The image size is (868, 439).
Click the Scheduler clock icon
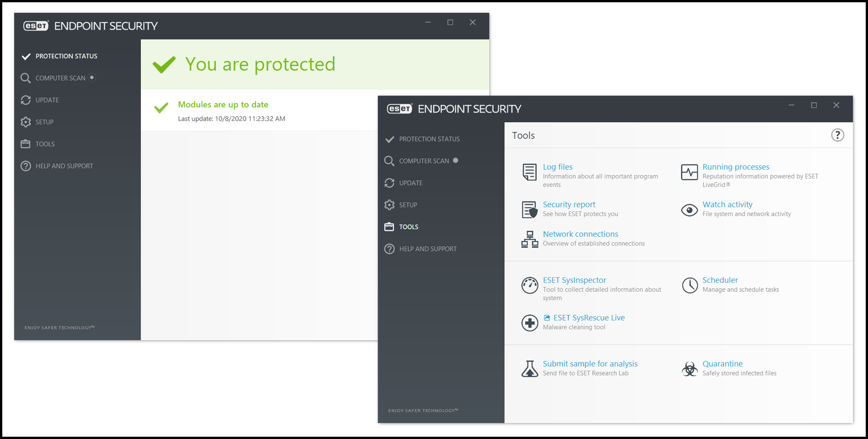[x=690, y=286]
